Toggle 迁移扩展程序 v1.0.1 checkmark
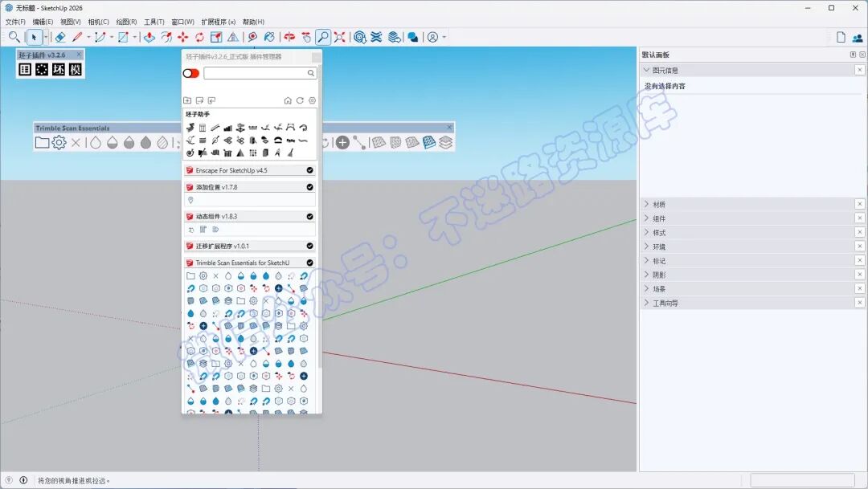 coord(309,246)
